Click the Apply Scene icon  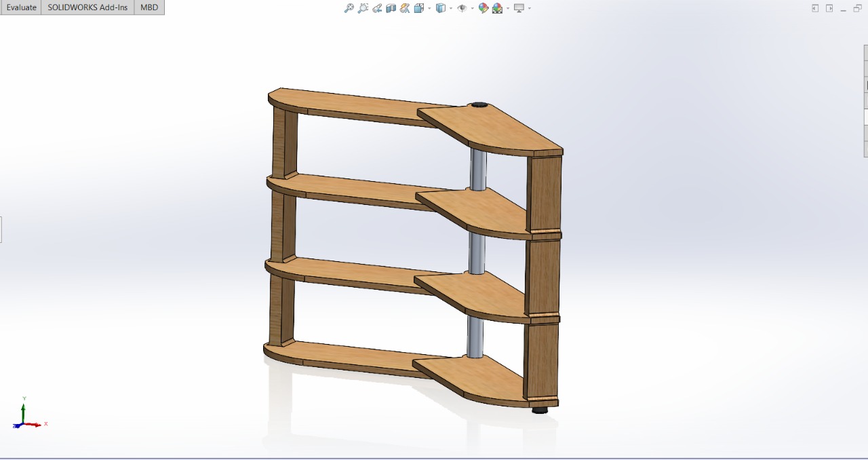pos(497,8)
